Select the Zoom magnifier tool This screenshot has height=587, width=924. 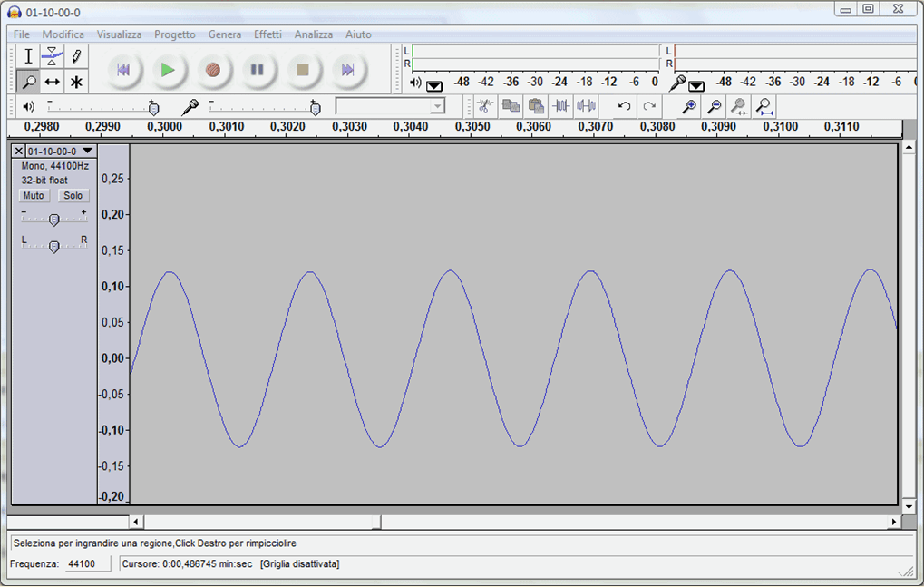coord(28,82)
